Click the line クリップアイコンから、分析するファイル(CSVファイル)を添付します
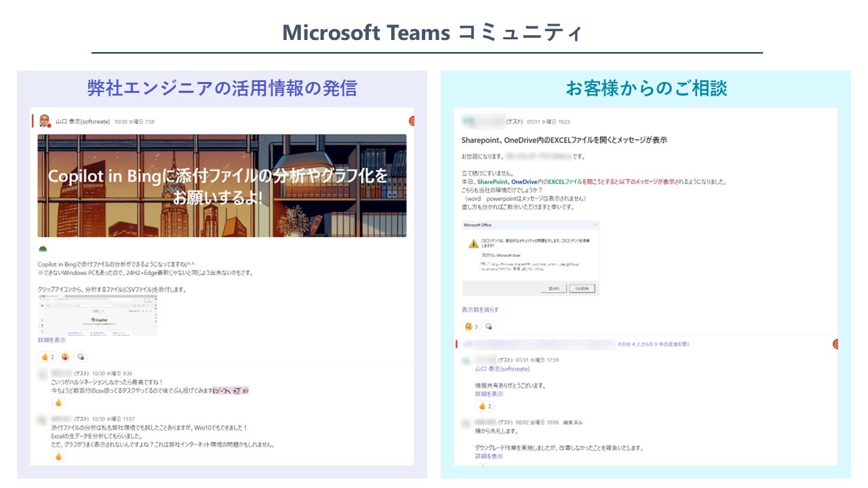868x488 pixels. 112,289
